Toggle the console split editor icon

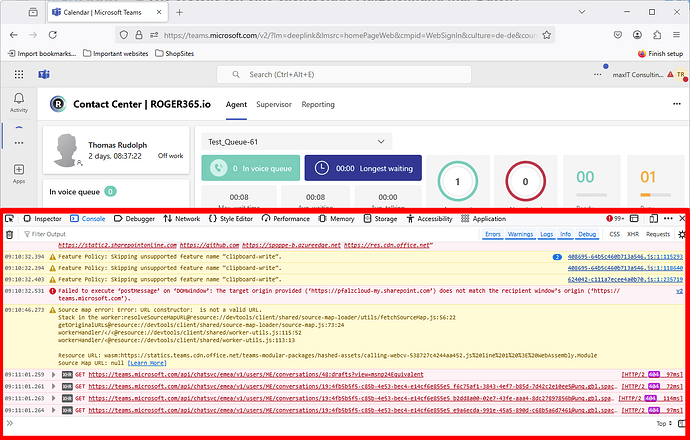[682, 423]
